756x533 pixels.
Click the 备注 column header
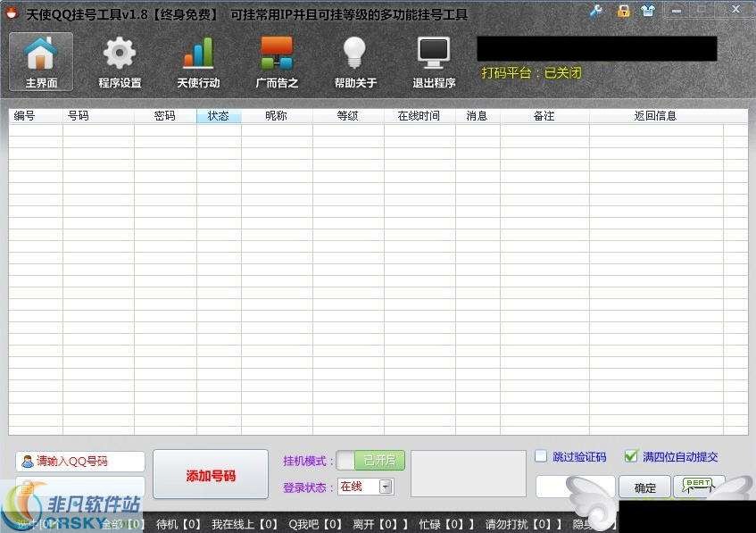[544, 116]
